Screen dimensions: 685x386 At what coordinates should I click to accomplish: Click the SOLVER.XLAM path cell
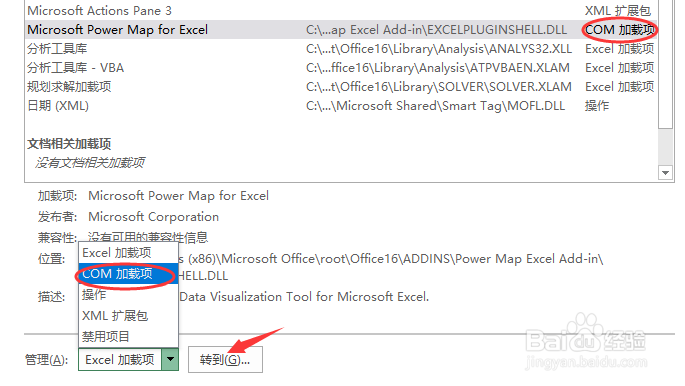(439, 87)
